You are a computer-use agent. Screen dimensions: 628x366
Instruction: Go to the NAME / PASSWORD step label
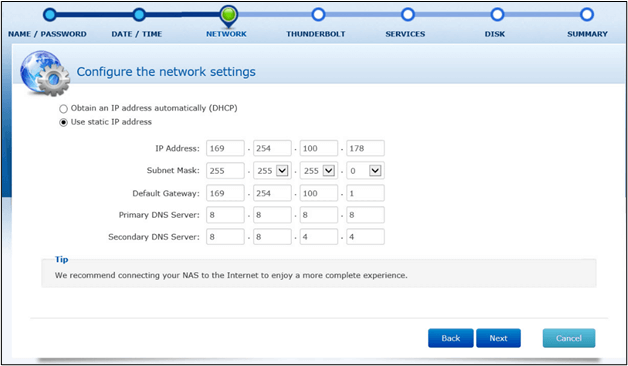pos(47,34)
